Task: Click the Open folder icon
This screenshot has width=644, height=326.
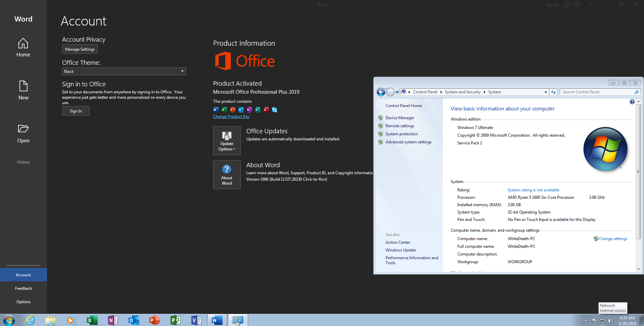Action: (x=23, y=129)
